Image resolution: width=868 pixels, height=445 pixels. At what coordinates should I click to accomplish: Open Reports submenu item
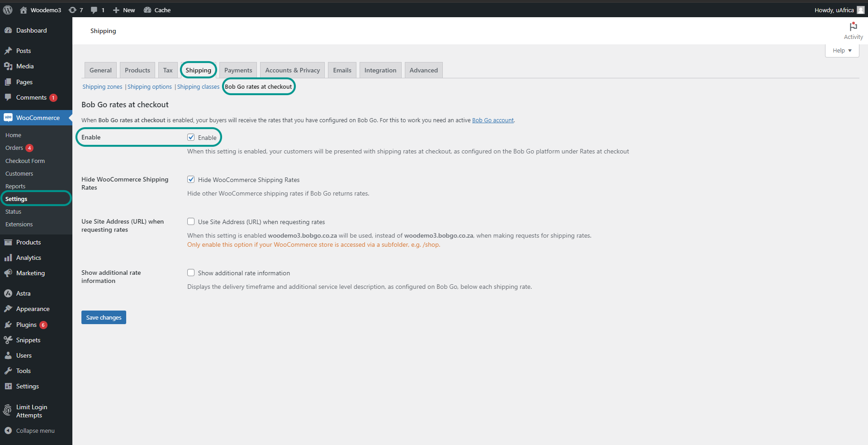[15, 186]
